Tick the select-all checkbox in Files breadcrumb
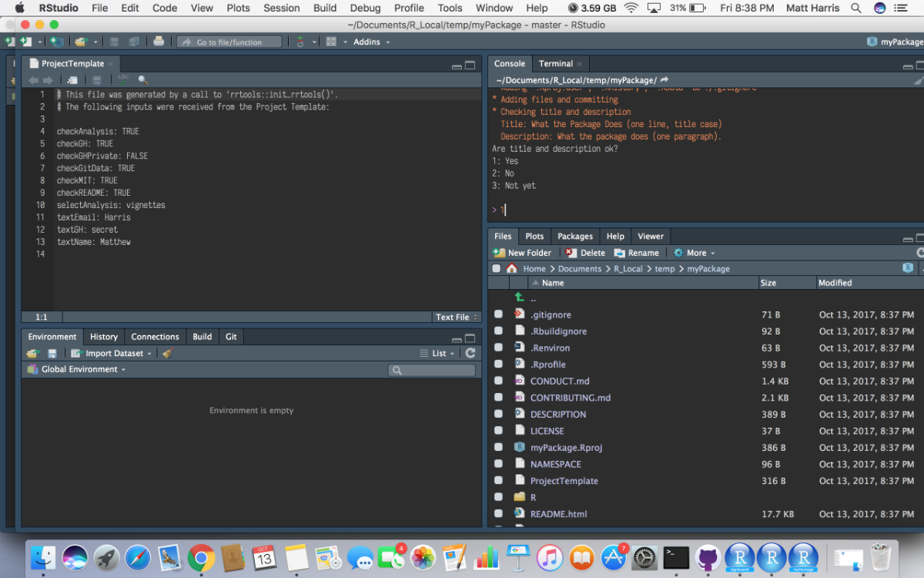The width and height of the screenshot is (924, 578). click(x=496, y=268)
